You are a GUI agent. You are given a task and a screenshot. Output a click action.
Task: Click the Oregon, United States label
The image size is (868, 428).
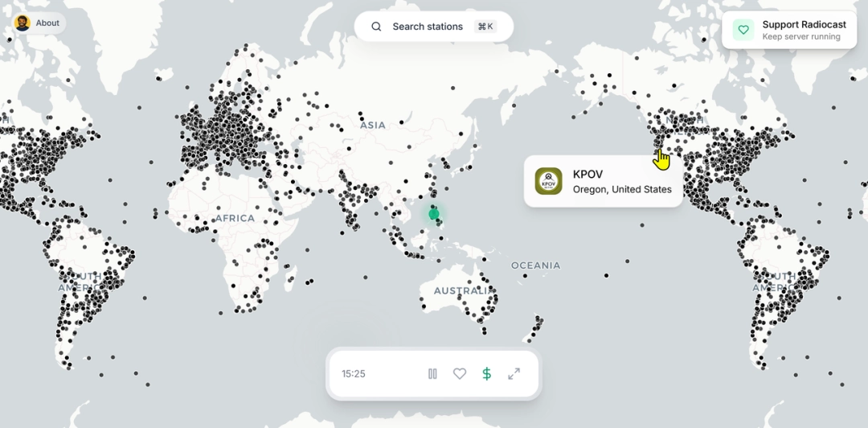coord(622,190)
